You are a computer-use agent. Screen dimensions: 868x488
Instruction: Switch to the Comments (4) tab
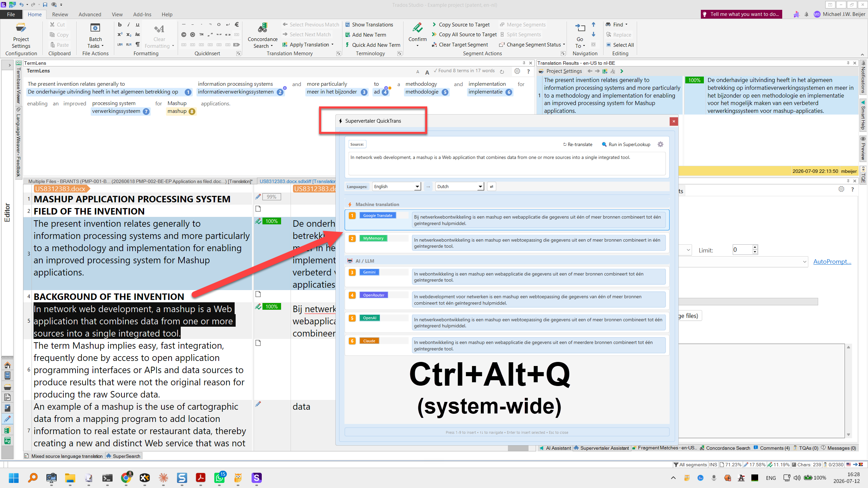click(x=772, y=448)
